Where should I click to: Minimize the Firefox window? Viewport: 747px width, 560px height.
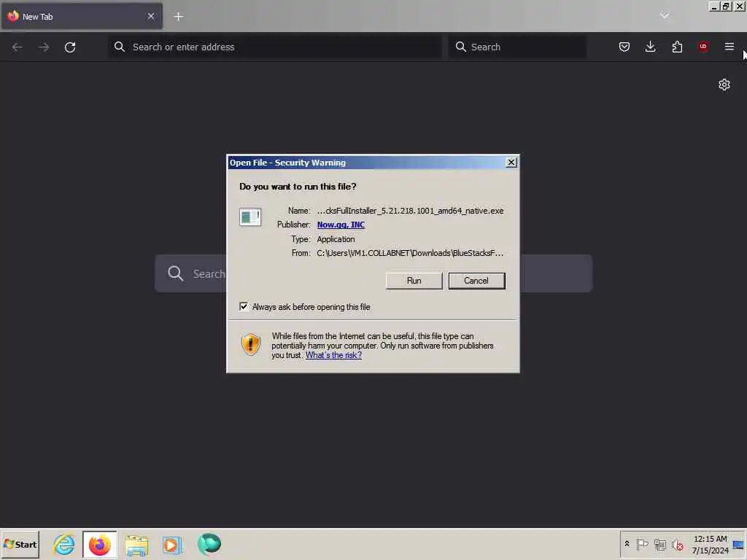(714, 6)
